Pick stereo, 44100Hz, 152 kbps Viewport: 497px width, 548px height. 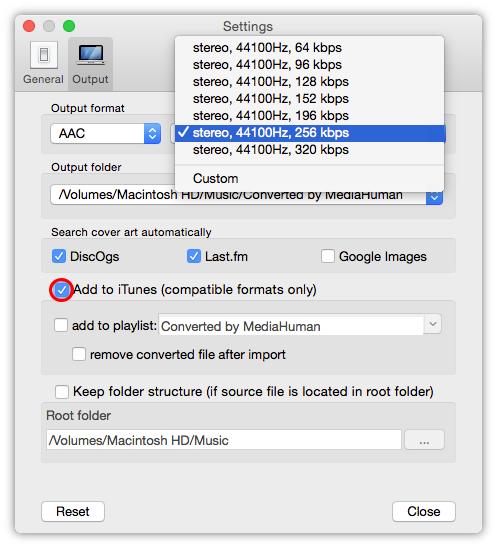(309, 99)
